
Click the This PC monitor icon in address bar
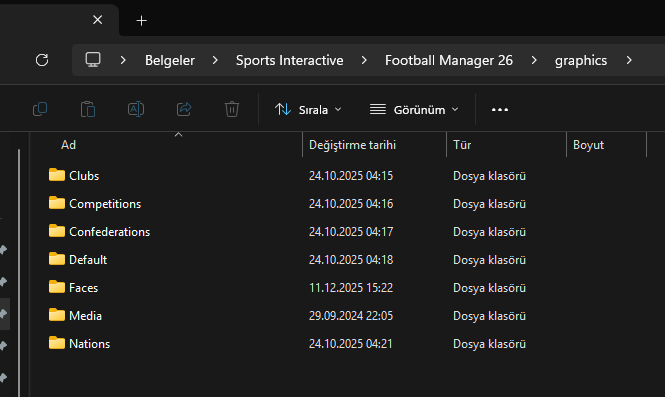pos(93,60)
